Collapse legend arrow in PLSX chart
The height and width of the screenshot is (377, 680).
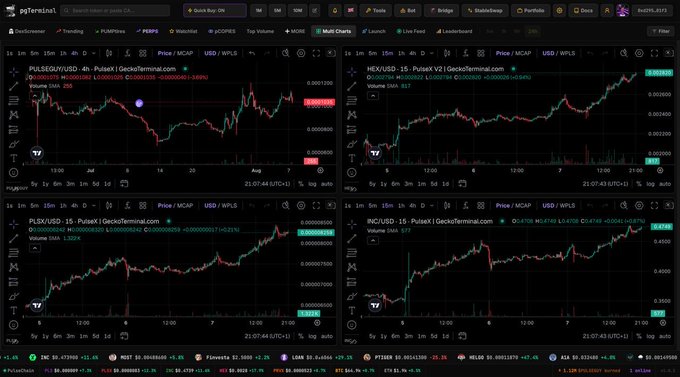point(35,248)
